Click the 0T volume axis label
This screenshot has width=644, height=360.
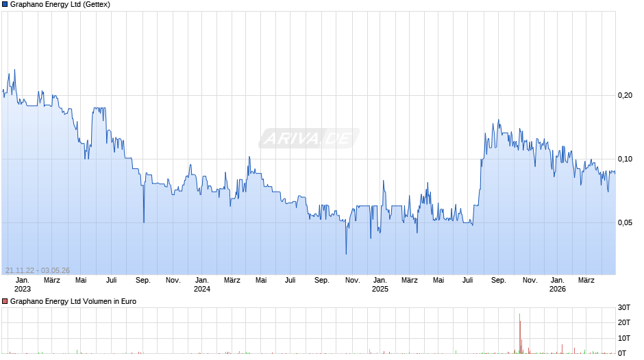pyautogui.click(x=622, y=353)
